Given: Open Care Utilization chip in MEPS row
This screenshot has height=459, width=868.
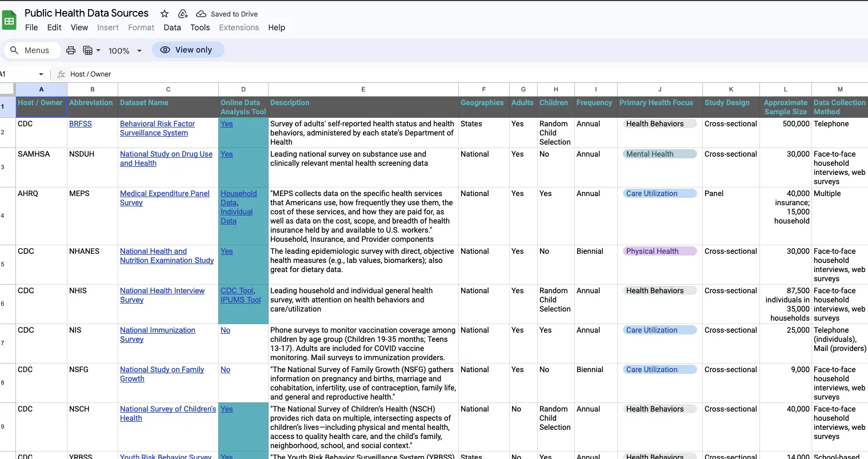Looking at the screenshot, I should point(659,193).
